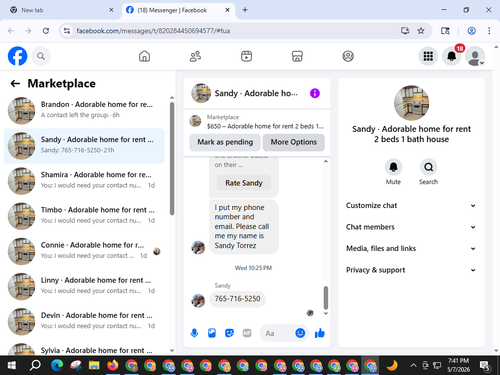Click the install app icon in address bar
The height and width of the screenshot is (375, 500).
(x=405, y=31)
